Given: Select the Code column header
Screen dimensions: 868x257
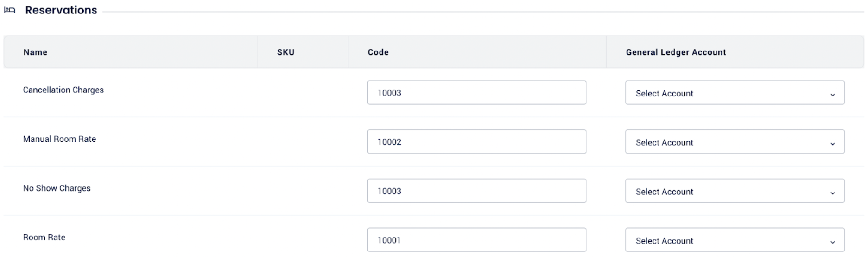Looking at the screenshot, I should (x=378, y=52).
